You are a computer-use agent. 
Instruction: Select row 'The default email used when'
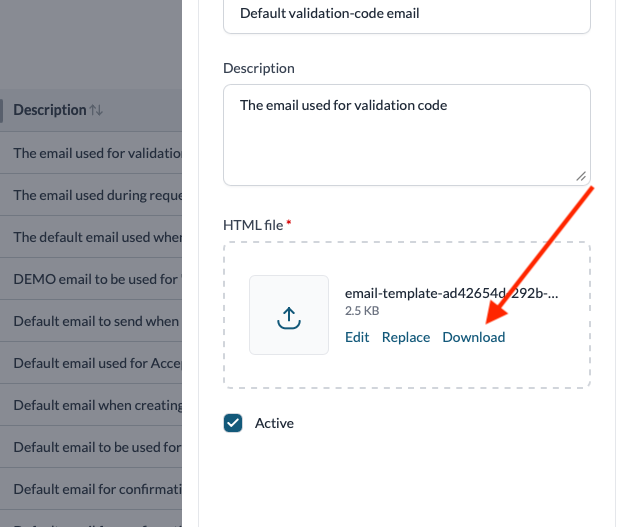(91, 237)
